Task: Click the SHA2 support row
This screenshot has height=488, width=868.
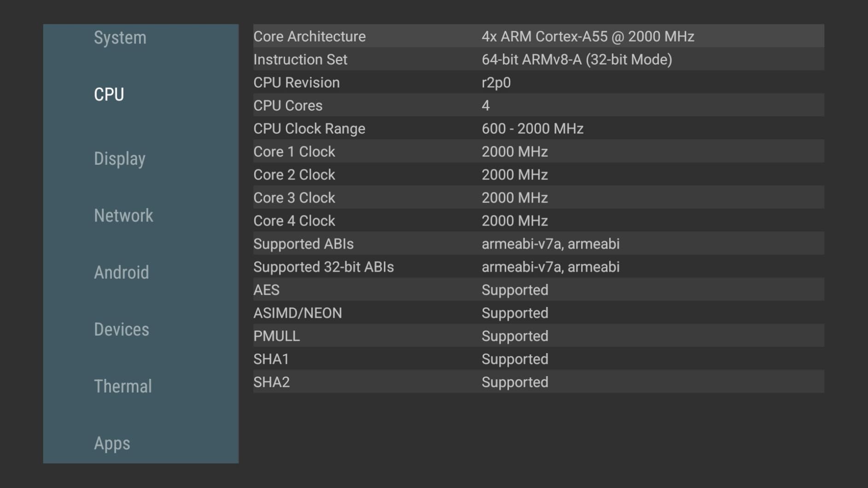Action: tap(538, 382)
